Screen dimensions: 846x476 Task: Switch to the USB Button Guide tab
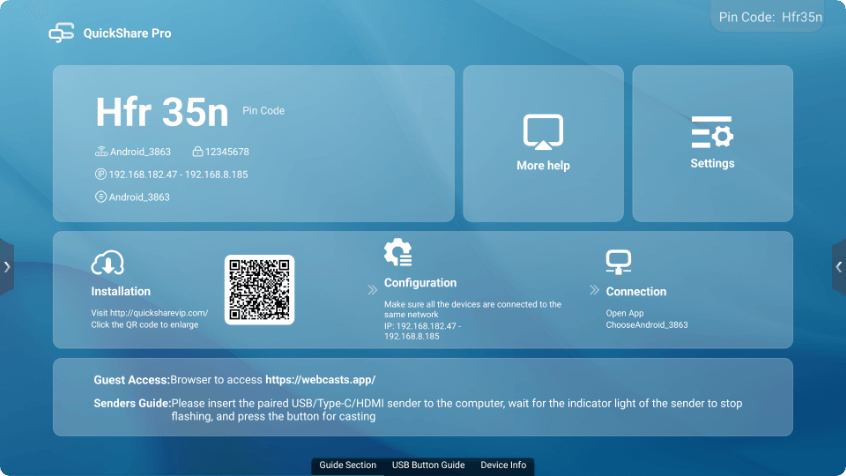[x=428, y=465]
